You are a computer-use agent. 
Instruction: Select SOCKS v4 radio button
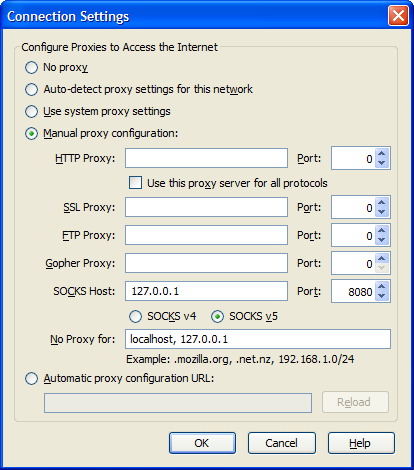tap(135, 316)
